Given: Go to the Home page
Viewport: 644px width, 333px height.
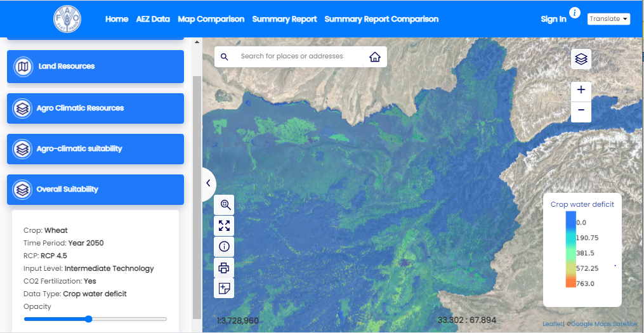Looking at the screenshot, I should click(117, 19).
